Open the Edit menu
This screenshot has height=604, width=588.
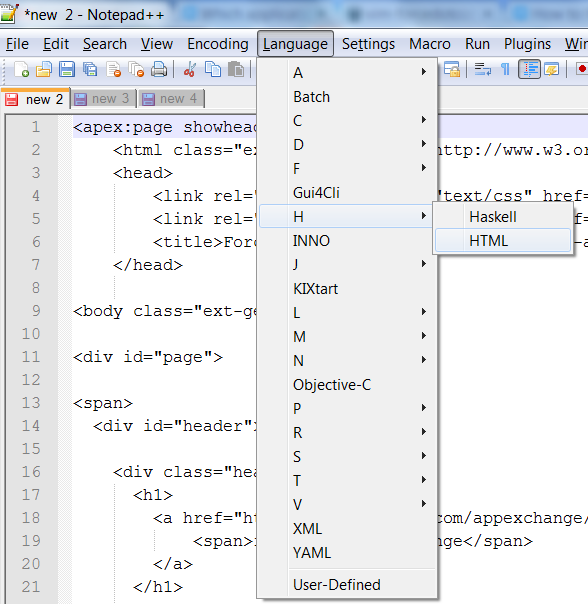tap(56, 44)
